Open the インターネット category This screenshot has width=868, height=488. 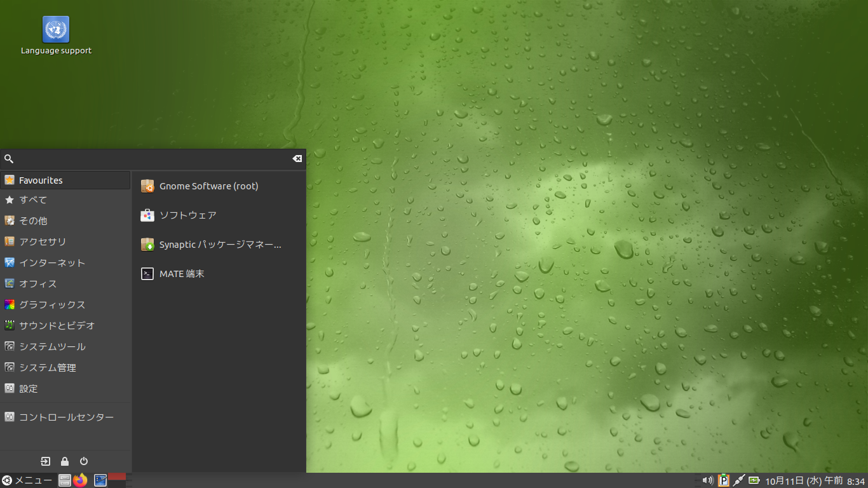tap(65, 263)
